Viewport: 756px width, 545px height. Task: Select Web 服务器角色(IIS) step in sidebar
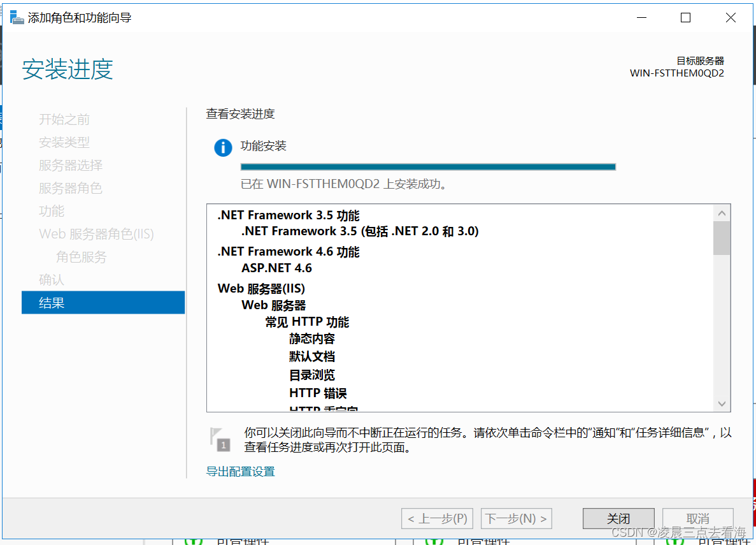pos(96,234)
